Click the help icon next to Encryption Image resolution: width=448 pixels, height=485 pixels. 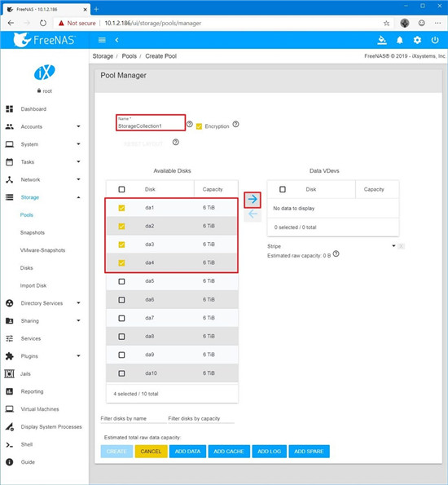pos(235,124)
